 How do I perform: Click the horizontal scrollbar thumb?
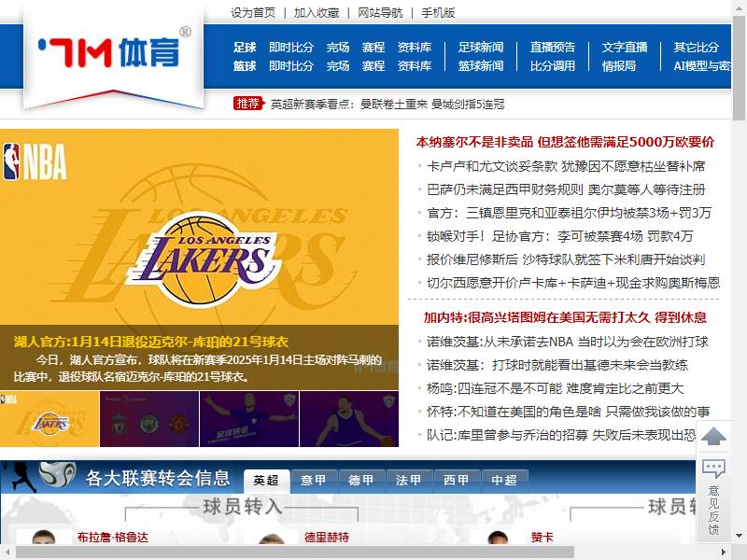tap(295, 553)
